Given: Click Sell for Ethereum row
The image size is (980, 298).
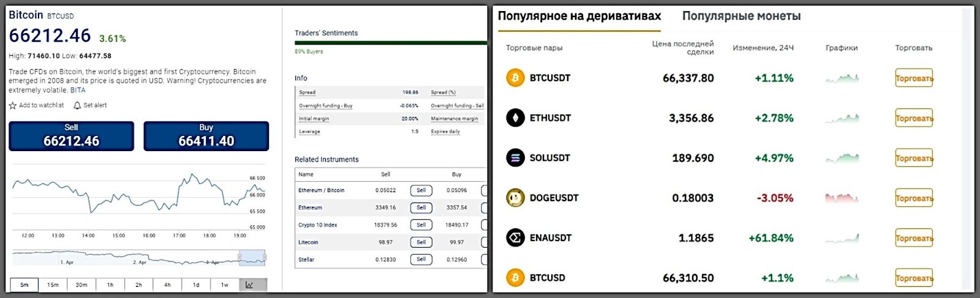Looking at the screenshot, I should pos(421,207).
